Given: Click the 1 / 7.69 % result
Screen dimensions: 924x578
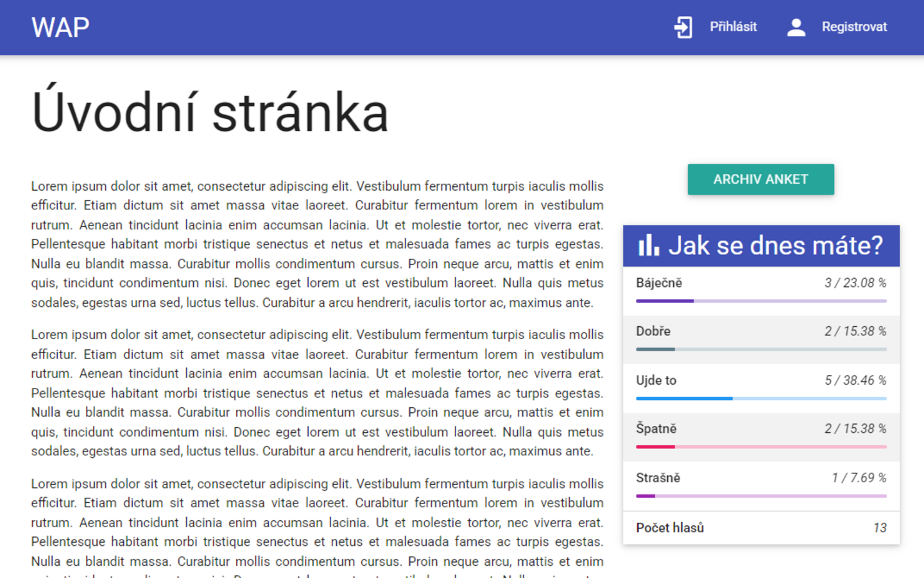Looking at the screenshot, I should click(x=859, y=478).
